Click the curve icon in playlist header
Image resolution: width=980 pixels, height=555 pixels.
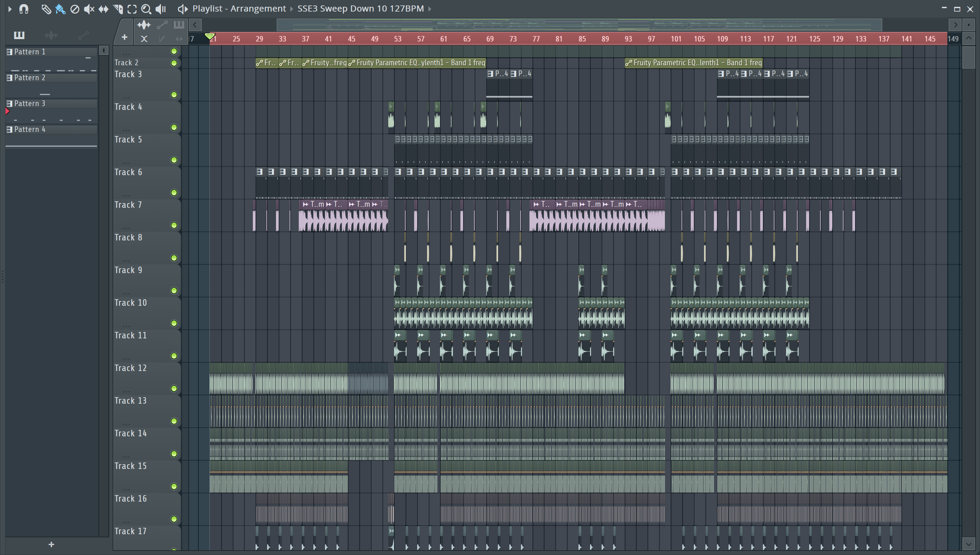[162, 38]
